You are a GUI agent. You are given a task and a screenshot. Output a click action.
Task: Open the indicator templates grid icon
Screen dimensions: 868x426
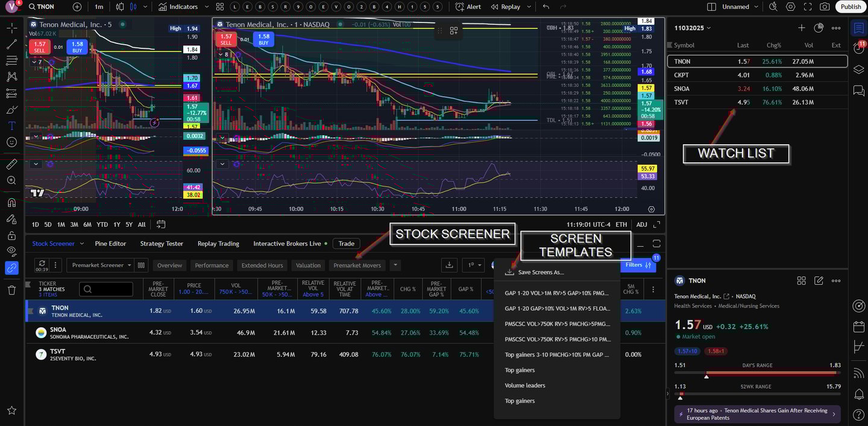click(x=220, y=7)
